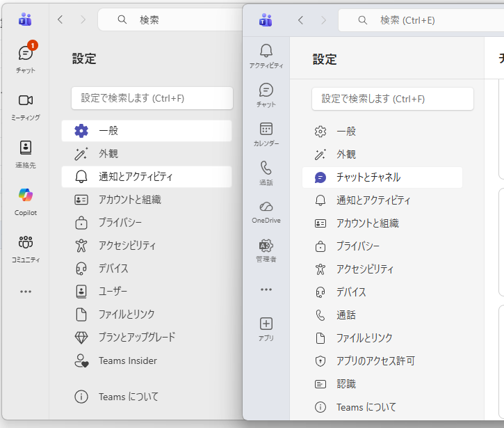Select プランとアップグレード in left window settings
504x428 pixels.
(147, 338)
